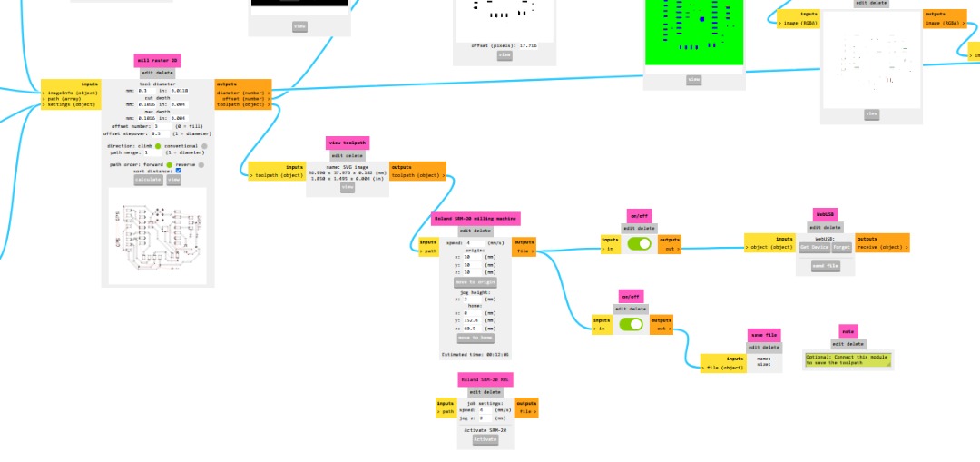Click edit link of Roland SRM-20 RML
Image resolution: width=980 pixels, height=462 pixels.
pos(475,392)
